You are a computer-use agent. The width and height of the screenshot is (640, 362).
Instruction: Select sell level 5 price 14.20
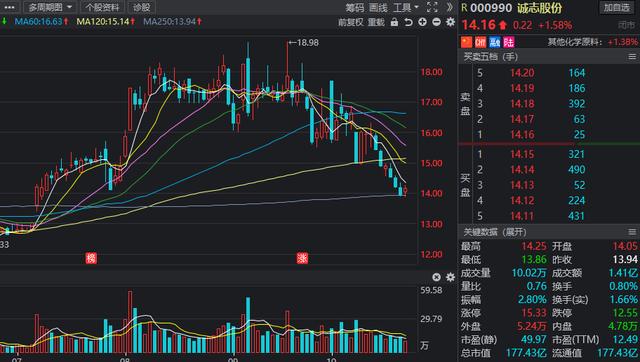pyautogui.click(x=522, y=73)
